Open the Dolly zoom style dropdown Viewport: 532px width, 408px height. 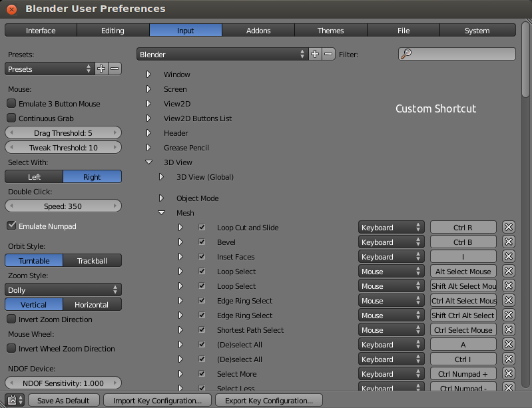[63, 290]
